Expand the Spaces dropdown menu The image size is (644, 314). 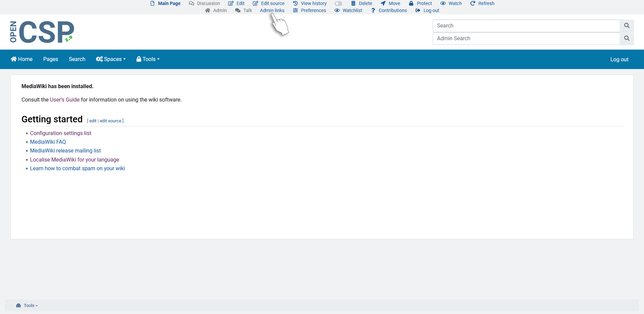tap(111, 59)
